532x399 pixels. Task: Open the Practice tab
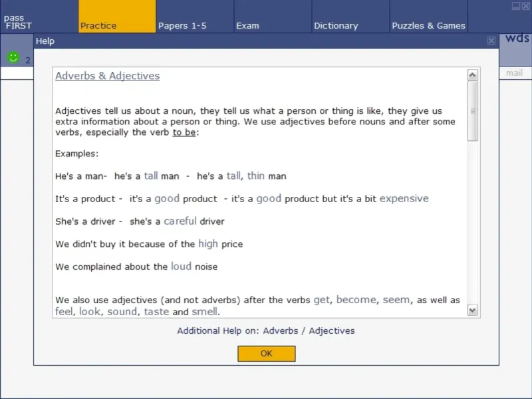117,17
